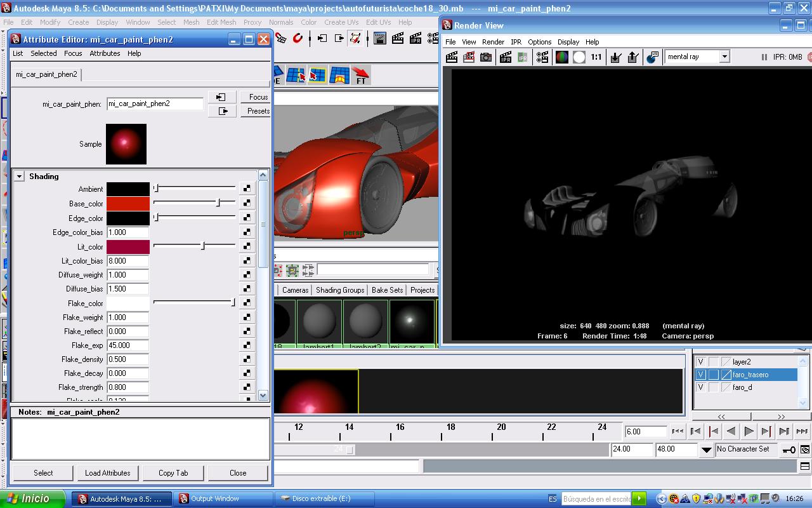Toggle visibility of layer2
Viewport: 812px width, 508px height.
[701, 362]
